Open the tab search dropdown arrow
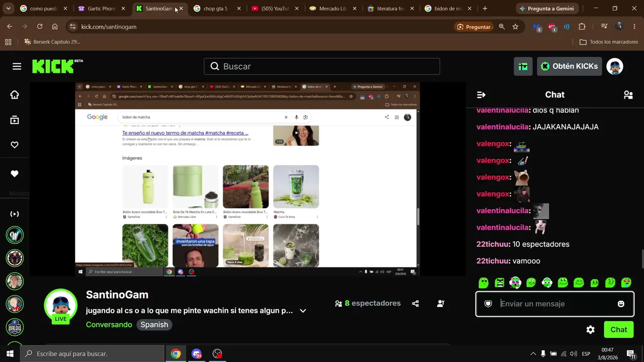644x362 pixels. 8,9
